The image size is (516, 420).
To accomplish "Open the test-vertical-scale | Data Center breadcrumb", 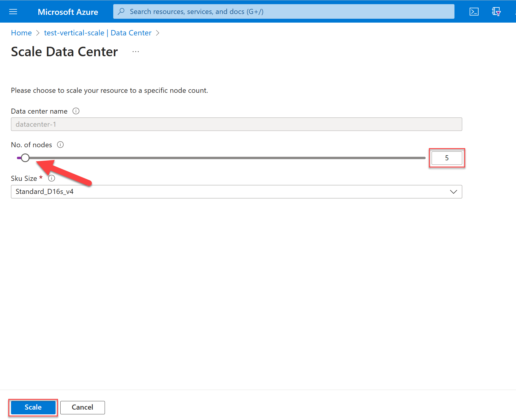I will coord(97,33).
